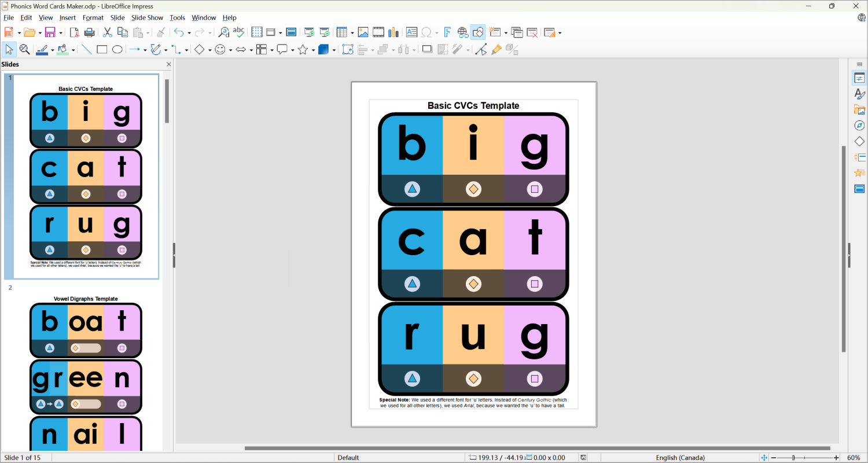
Task: Toggle the Show Draw Functions button
Action: 478,32
